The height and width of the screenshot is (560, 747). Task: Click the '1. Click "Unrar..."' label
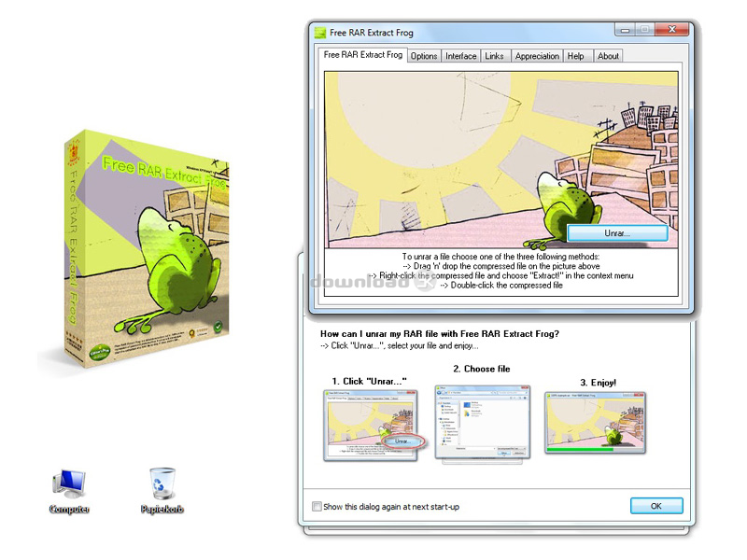369,381
